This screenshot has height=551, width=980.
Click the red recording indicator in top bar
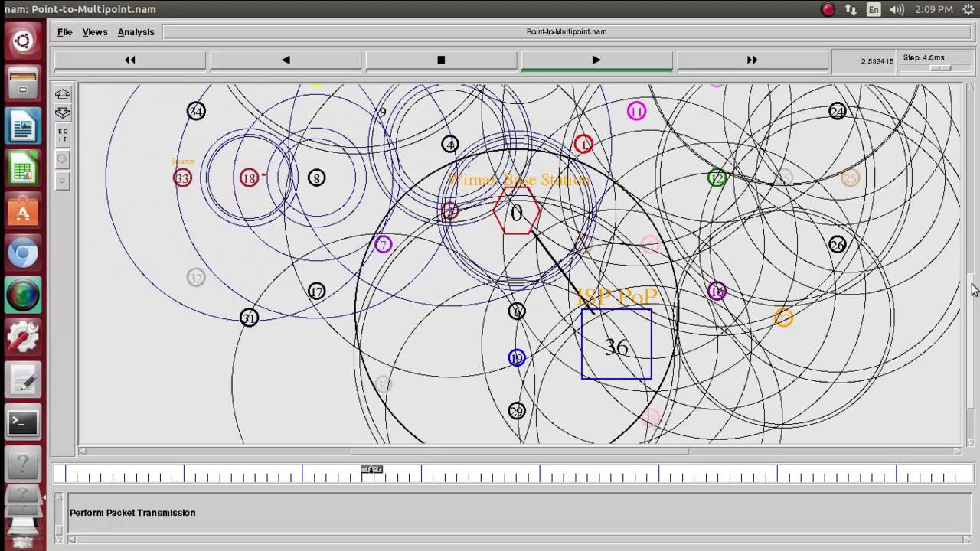[828, 9]
